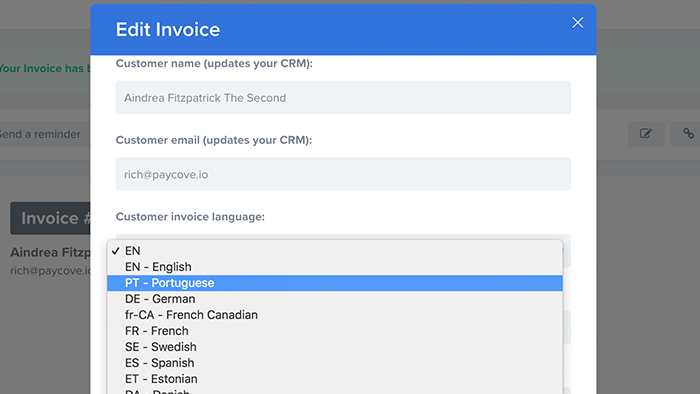Choose DE - German language option

[335, 299]
